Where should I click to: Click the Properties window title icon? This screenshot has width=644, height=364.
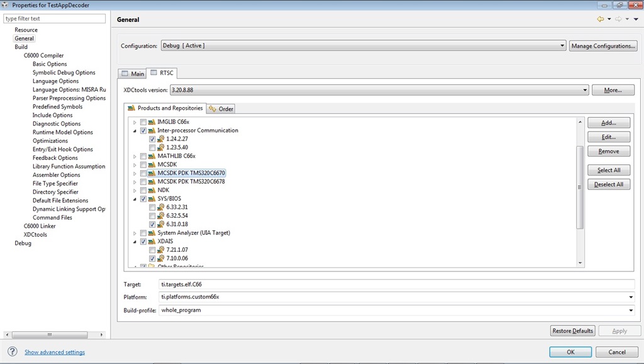[x=5, y=5]
